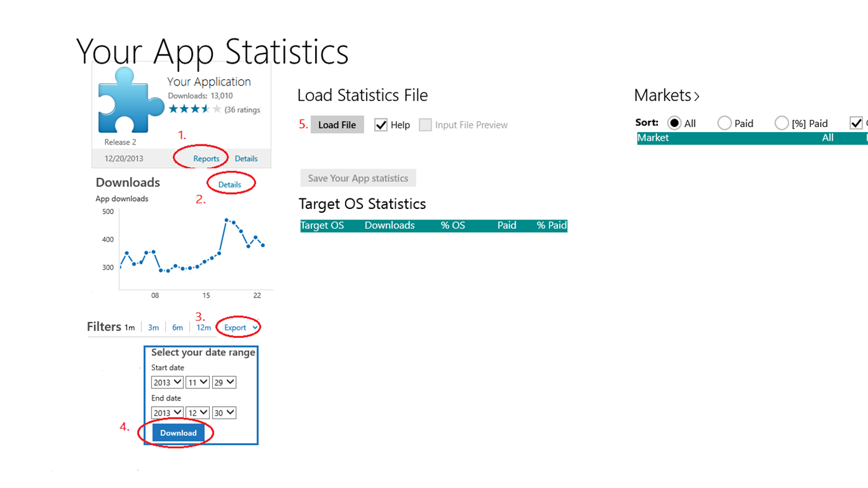Toggle the checkbox right of [%] Paid
Viewport: 868px width, 488px height.
pyautogui.click(x=857, y=122)
